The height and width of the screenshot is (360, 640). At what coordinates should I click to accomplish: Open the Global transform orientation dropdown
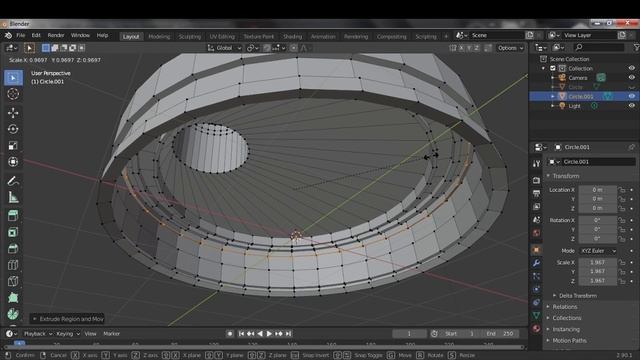pos(224,48)
